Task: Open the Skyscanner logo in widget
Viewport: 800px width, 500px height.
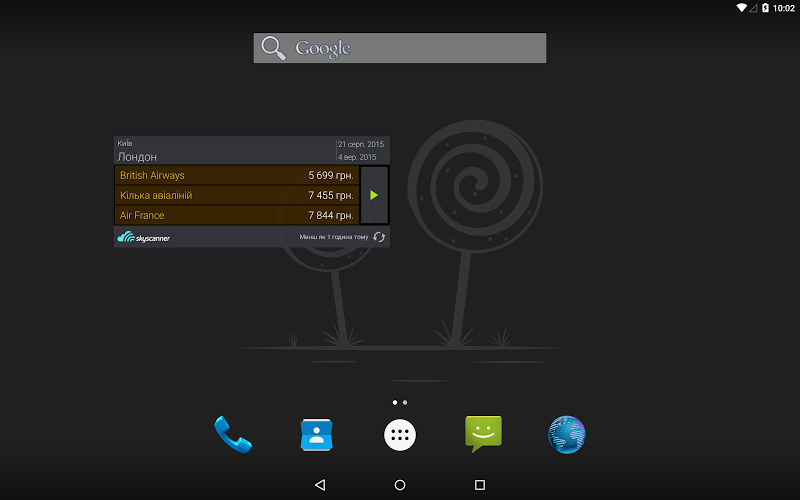Action: click(143, 237)
